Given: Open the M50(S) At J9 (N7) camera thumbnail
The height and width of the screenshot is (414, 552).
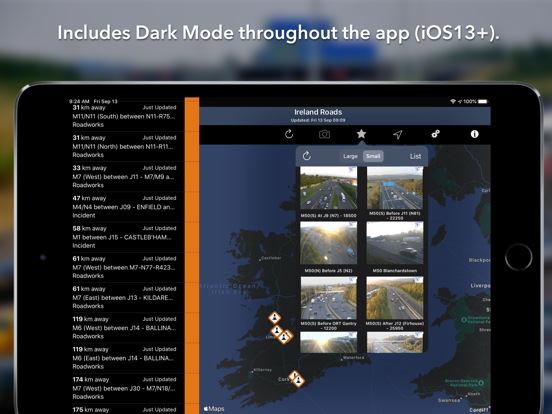Looking at the screenshot, I should point(328,188).
